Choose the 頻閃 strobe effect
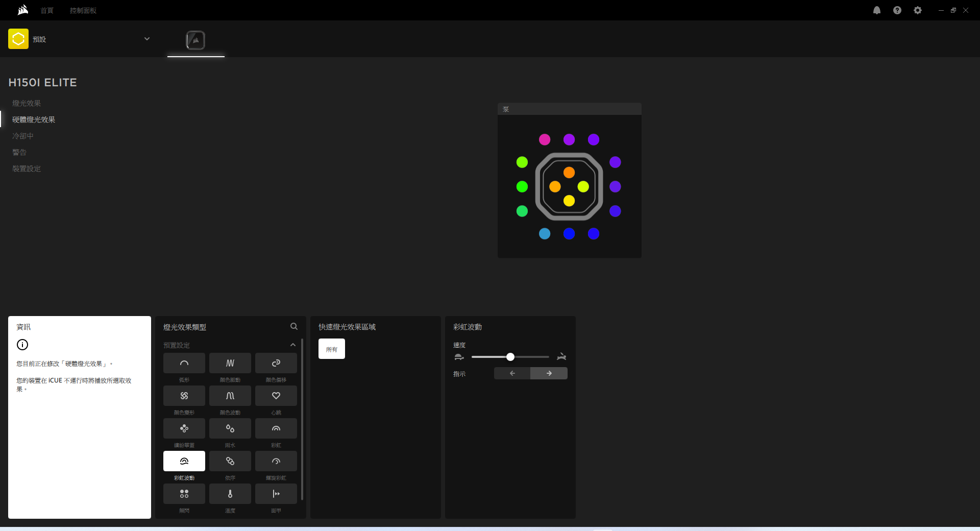The image size is (980, 531). tap(184, 494)
